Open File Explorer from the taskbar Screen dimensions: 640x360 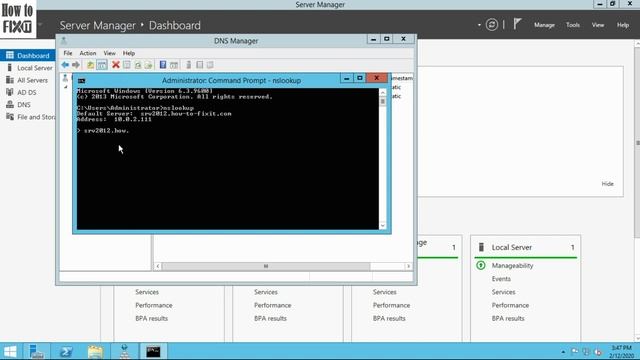point(95,351)
